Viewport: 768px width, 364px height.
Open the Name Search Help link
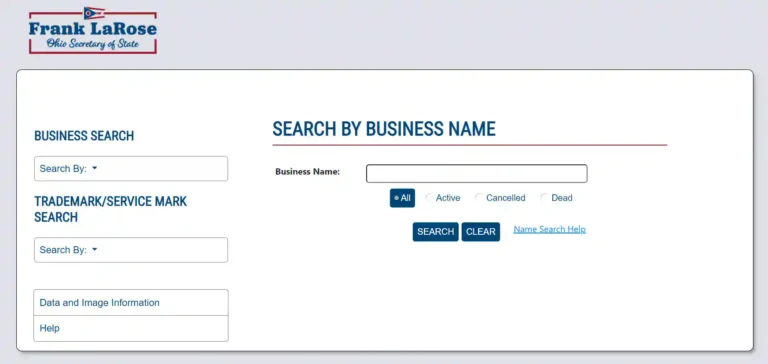coord(550,229)
